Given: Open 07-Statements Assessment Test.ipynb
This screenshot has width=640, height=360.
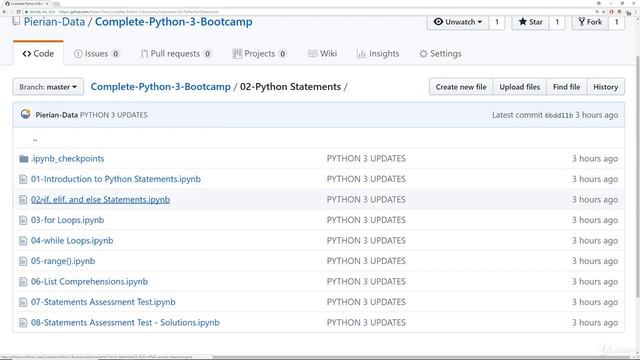Looking at the screenshot, I should coord(103,302).
